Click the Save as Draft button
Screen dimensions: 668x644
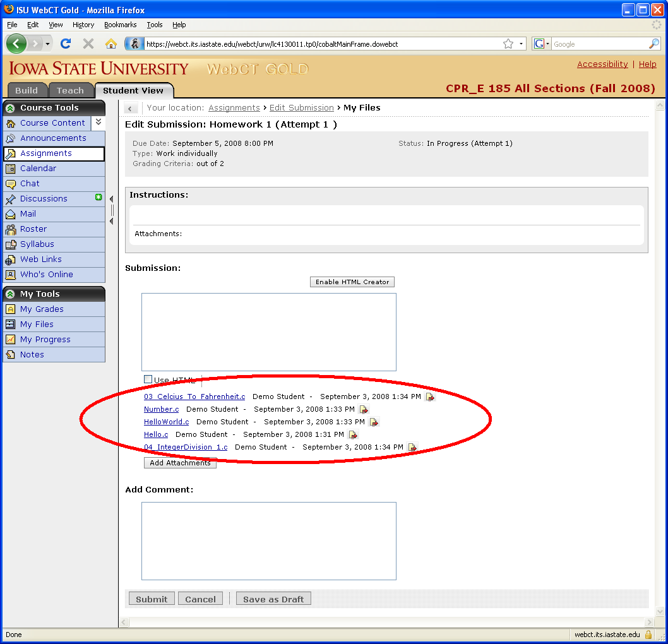273,599
